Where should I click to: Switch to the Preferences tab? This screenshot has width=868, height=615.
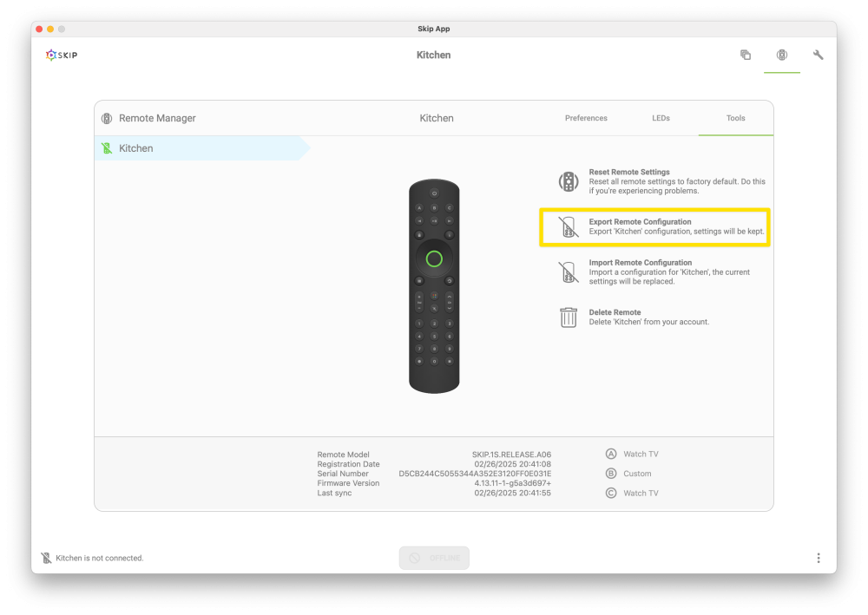click(x=586, y=118)
